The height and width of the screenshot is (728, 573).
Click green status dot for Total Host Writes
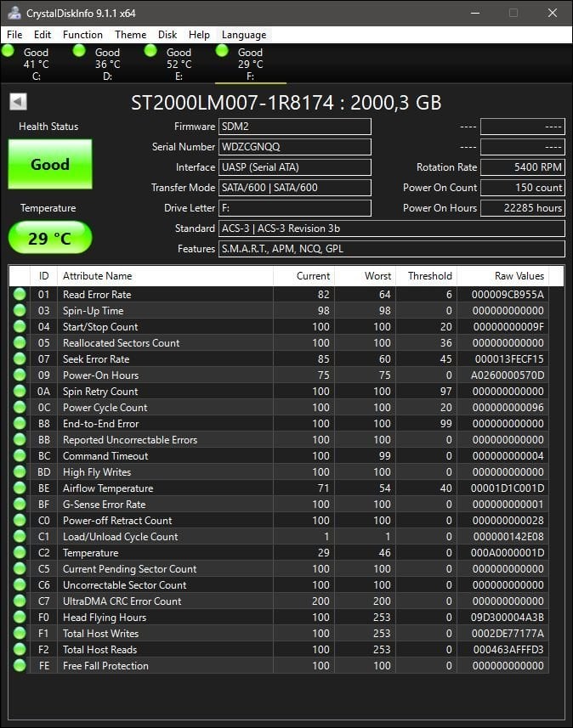pyautogui.click(x=20, y=634)
